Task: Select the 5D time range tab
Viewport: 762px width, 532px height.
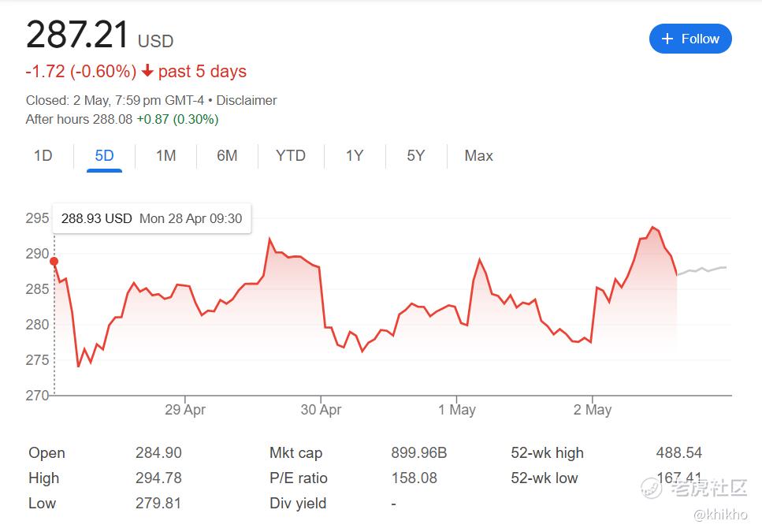Action: [x=104, y=155]
